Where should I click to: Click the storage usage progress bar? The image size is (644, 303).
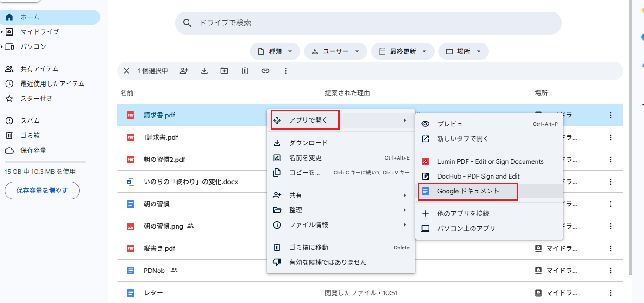pos(45,162)
